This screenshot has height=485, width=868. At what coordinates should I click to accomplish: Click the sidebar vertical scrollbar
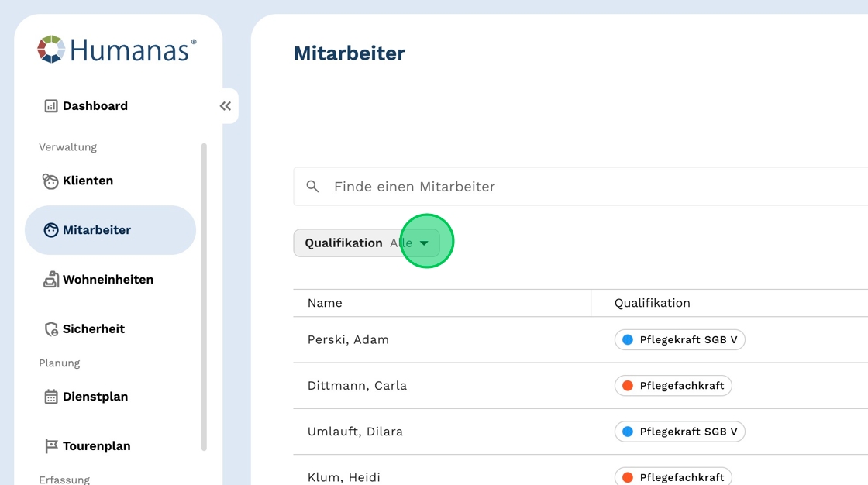coord(204,294)
